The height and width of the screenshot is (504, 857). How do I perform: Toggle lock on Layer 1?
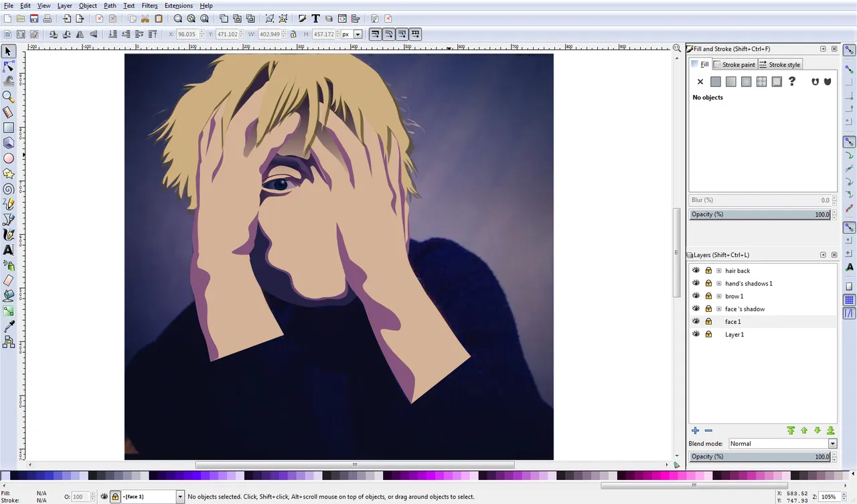tap(708, 334)
